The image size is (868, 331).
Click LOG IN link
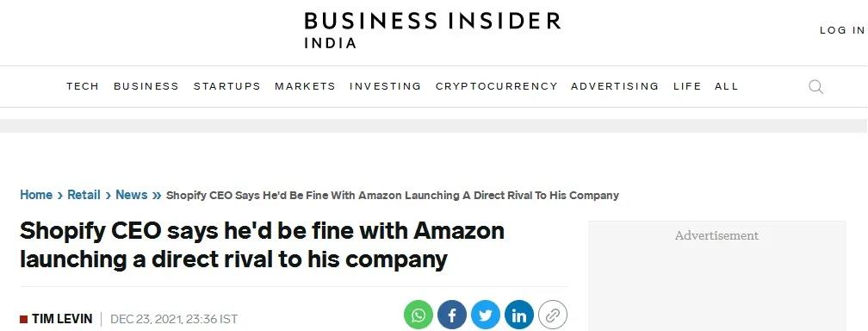pyautogui.click(x=842, y=30)
